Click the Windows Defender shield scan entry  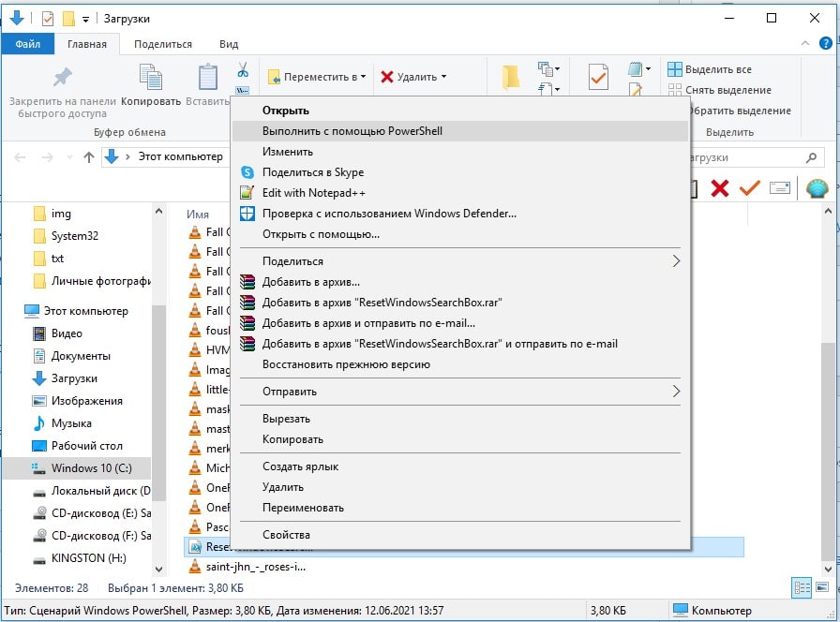pyautogui.click(x=388, y=214)
